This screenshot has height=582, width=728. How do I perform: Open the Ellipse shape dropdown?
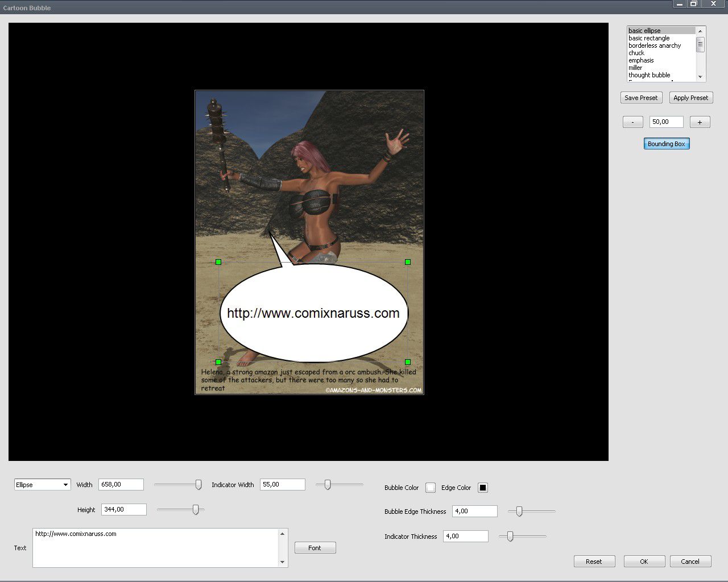42,485
